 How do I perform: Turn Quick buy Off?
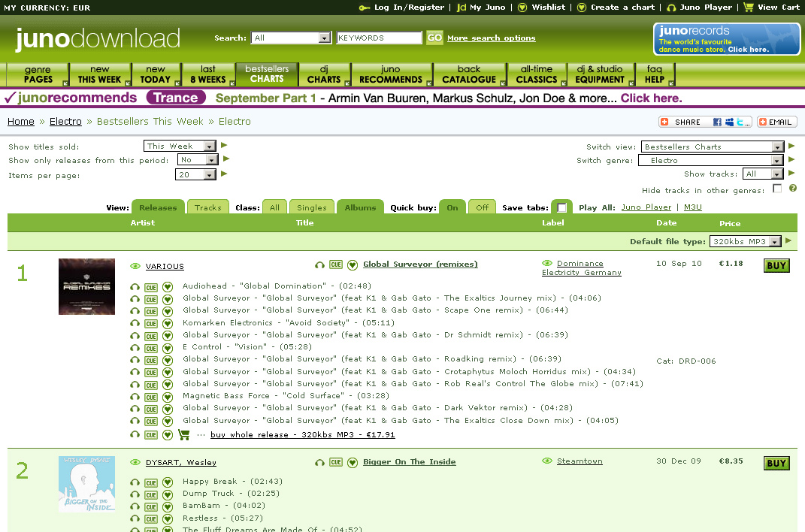pyautogui.click(x=482, y=207)
